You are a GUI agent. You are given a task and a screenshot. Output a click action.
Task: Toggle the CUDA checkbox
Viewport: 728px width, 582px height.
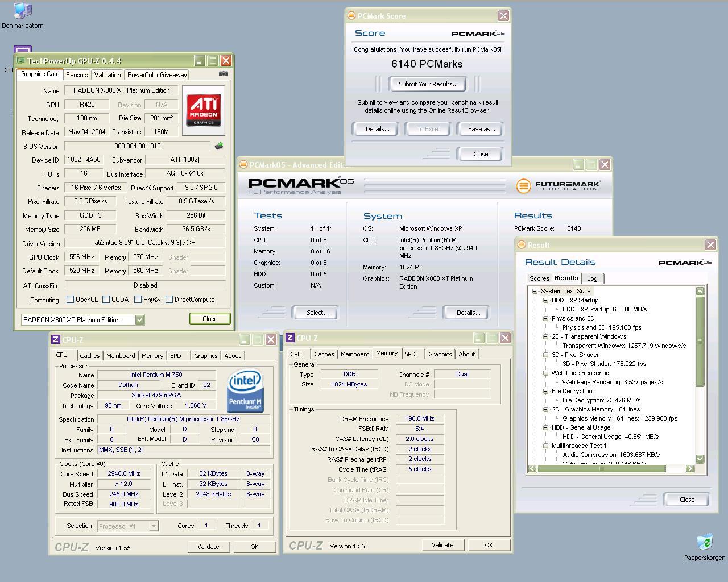pyautogui.click(x=106, y=300)
